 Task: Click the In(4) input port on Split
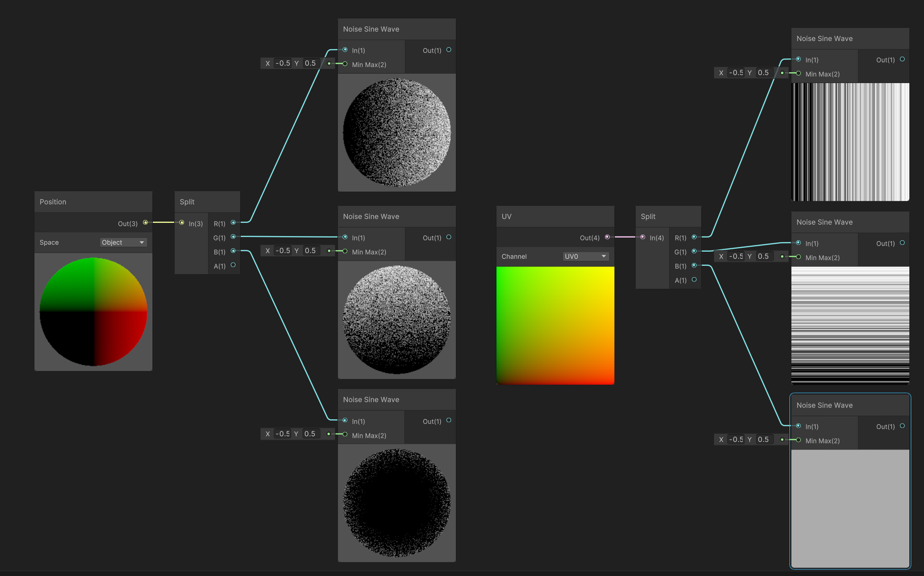tap(643, 237)
